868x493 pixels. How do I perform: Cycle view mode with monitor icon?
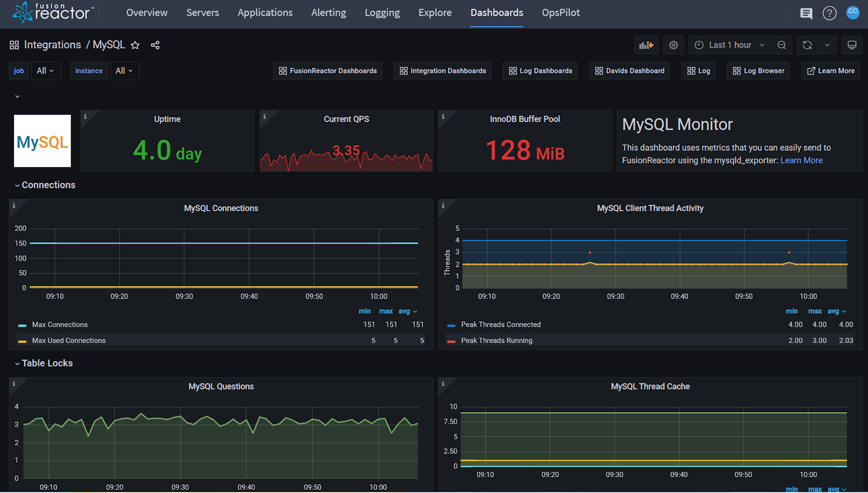pyautogui.click(x=852, y=45)
